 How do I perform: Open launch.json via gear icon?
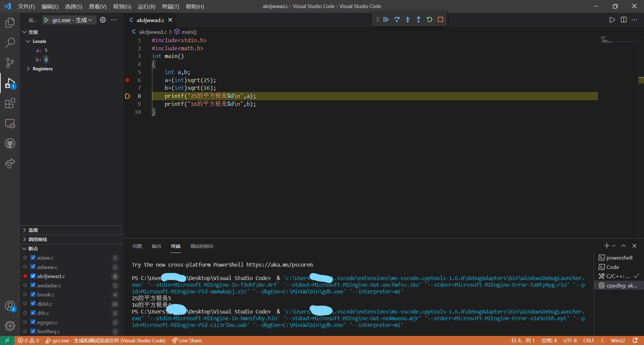point(103,20)
